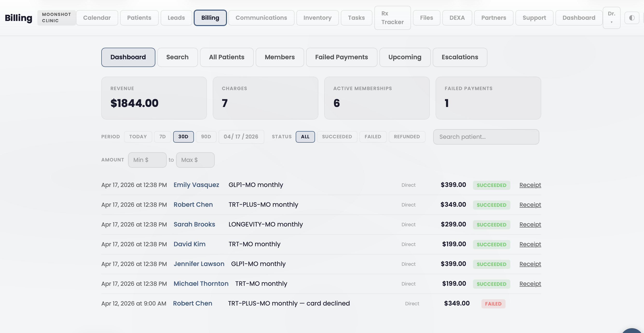The height and width of the screenshot is (333, 644).
Task: Go to the Communications section
Action: point(261,18)
